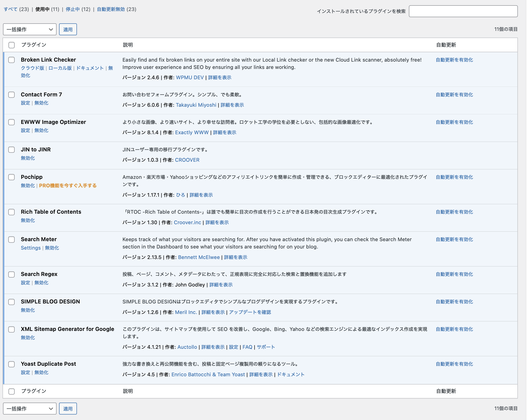
Task: Click Pochipp PRO機能を今すぐ入手する link
Action: [68, 185]
